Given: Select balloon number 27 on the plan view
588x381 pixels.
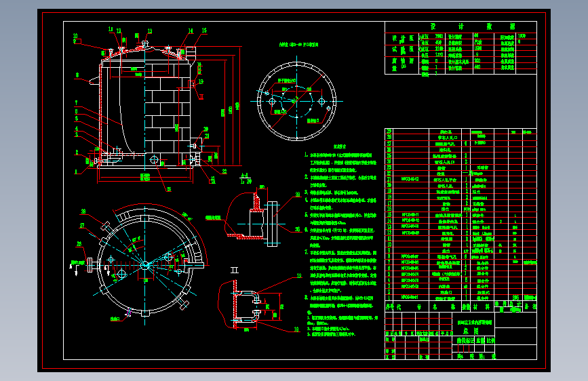Looking at the screenshot, I should click(x=82, y=225).
